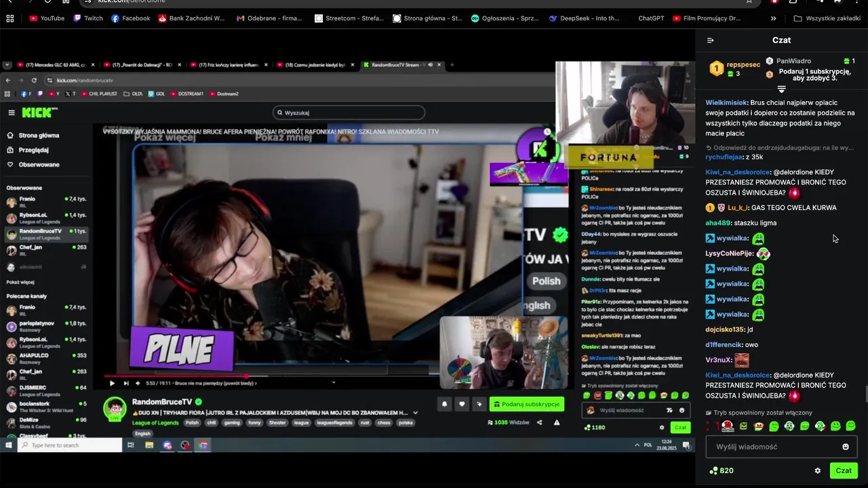Open chat settings gear icon

pos(818,470)
